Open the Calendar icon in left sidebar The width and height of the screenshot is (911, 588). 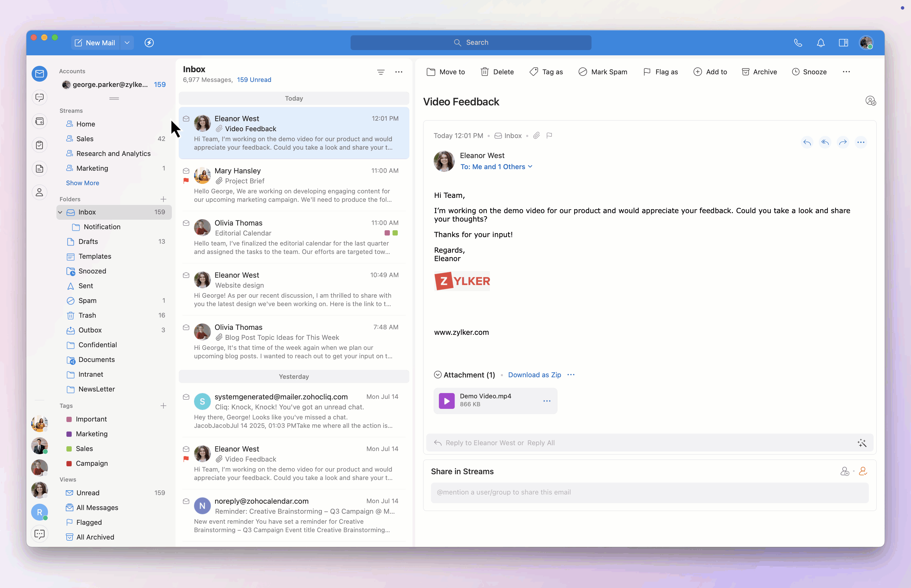(39, 121)
